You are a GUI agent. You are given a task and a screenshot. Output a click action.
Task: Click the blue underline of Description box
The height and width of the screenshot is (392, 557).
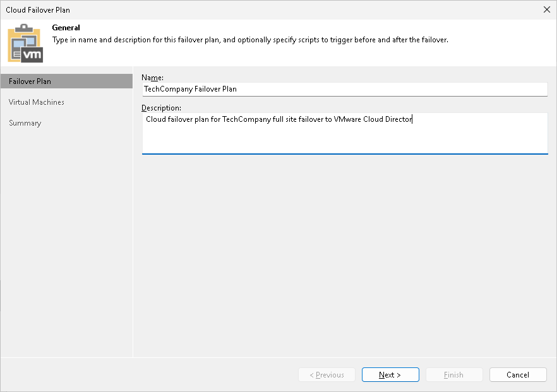[x=345, y=153]
